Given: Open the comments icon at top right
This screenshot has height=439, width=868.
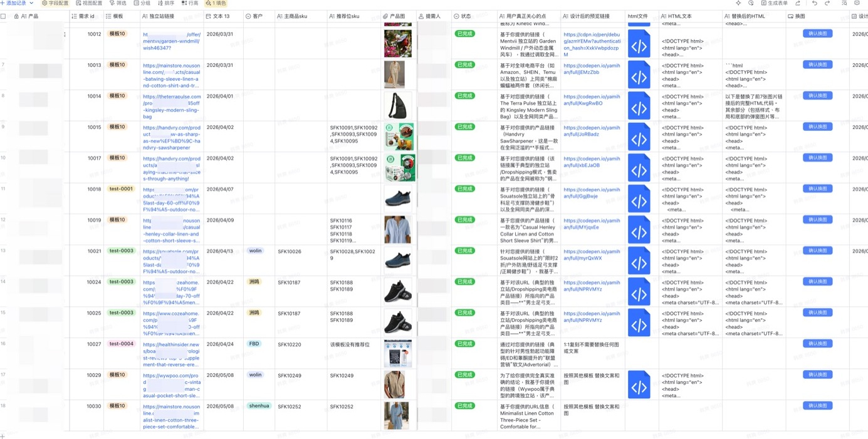Looking at the screenshot, I should [x=857, y=3].
